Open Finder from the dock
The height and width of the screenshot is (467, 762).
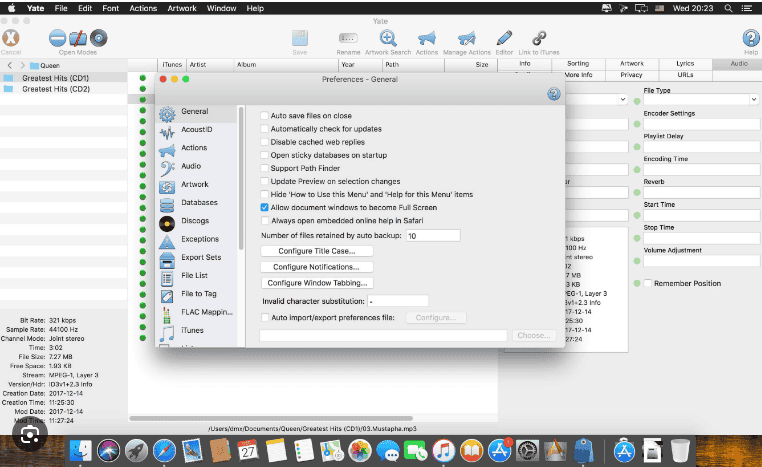80,450
